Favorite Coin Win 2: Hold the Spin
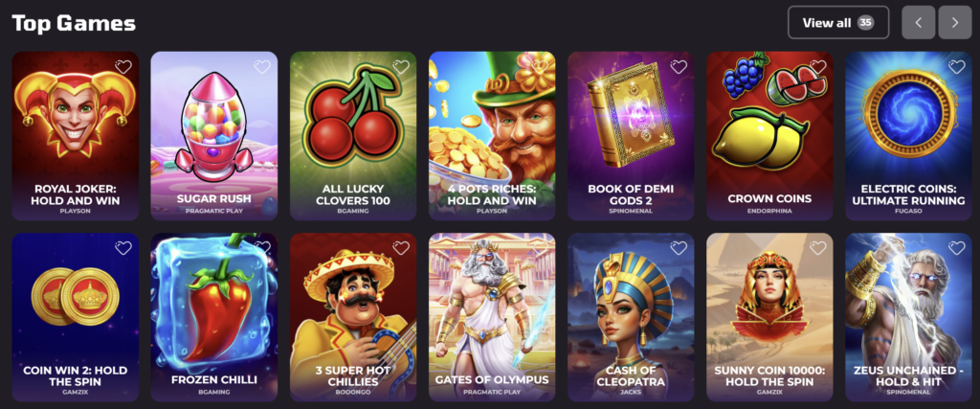Viewport: 980px width, 409px height. (123, 248)
